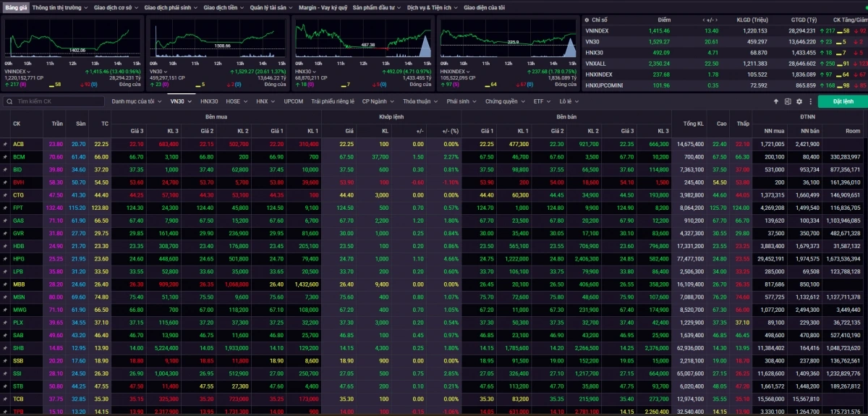Click the pin icon on the LPB row
Viewport: 868px width, 416px height.
click(5, 271)
